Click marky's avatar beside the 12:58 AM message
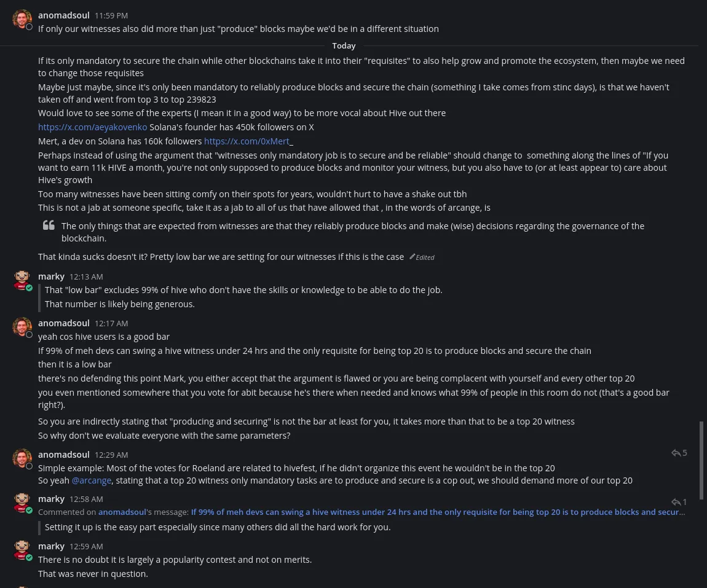The width and height of the screenshot is (707, 588). coord(22,503)
